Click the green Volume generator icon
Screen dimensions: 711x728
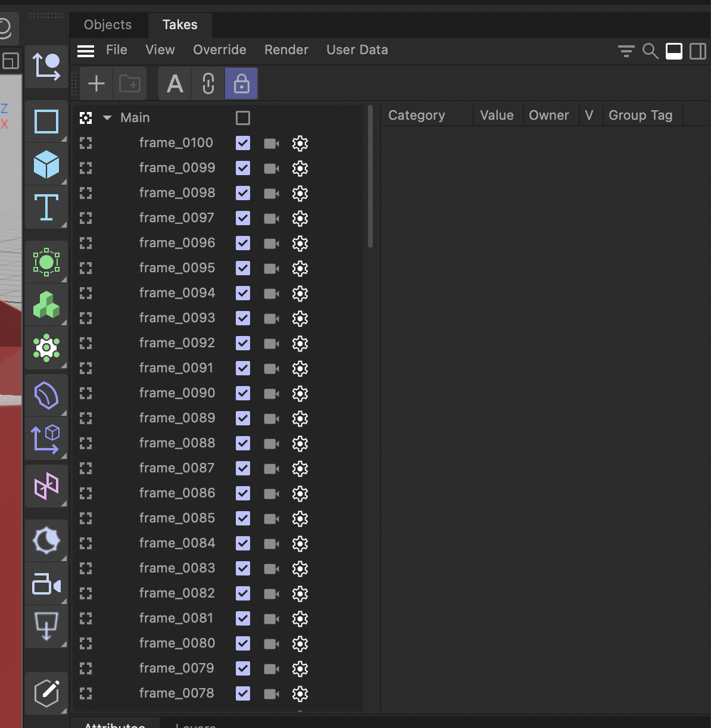46,305
